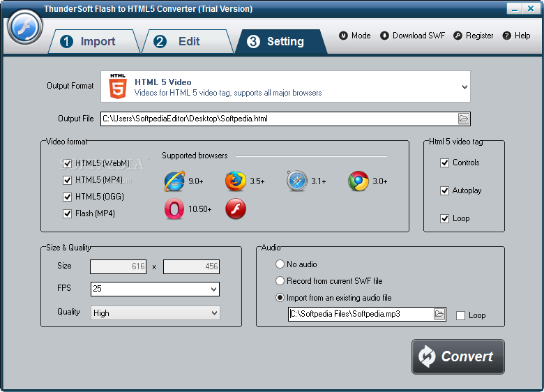Click the 3.1+ Safari version text

pyautogui.click(x=319, y=181)
